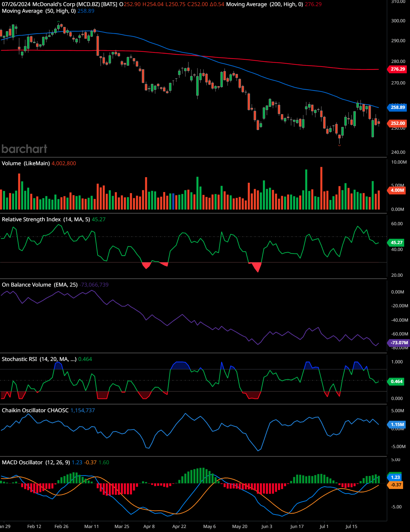Click the red 4.00M volume badge
Image resolution: width=410 pixels, height=532 pixels.
tap(397, 190)
